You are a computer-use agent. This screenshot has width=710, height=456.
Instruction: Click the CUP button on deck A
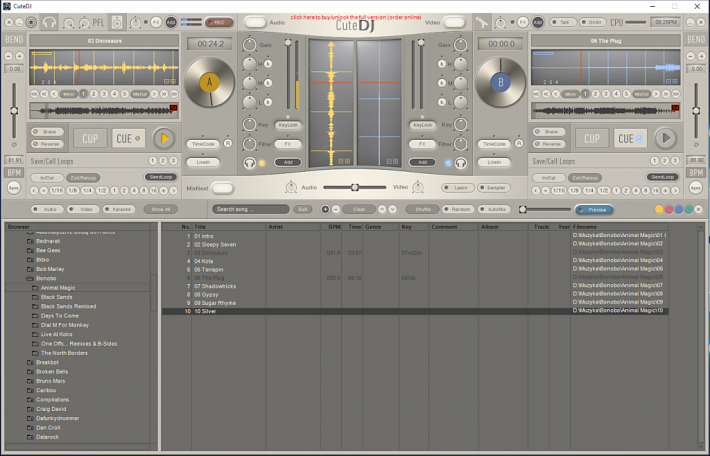tap(90, 138)
